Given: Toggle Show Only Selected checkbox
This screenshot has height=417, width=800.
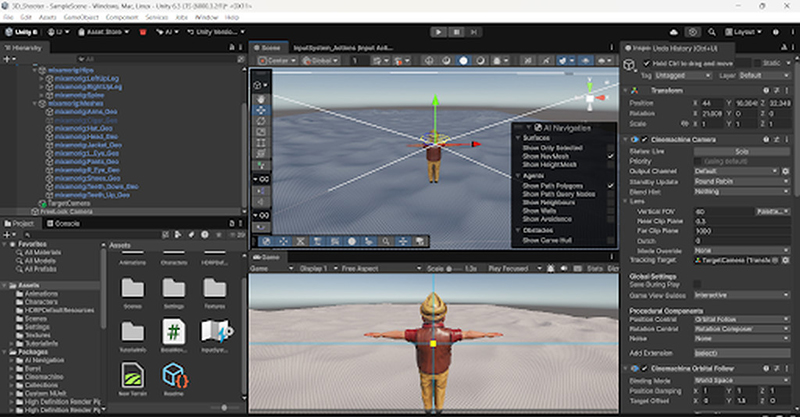Looking at the screenshot, I should 611,148.
